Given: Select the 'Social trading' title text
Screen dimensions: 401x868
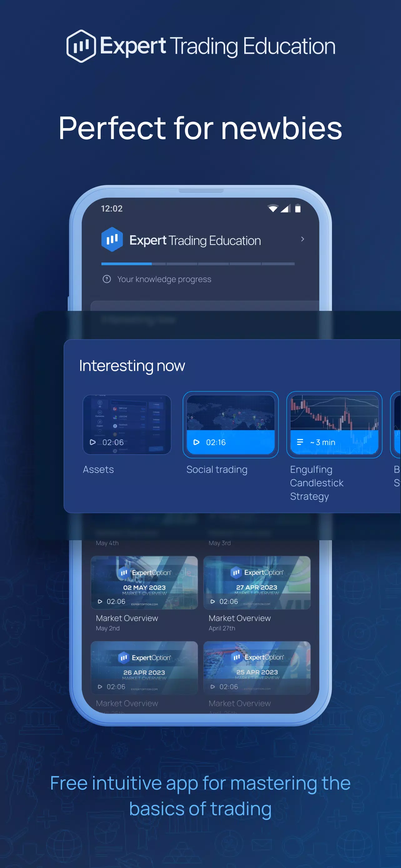Looking at the screenshot, I should click(x=217, y=469).
